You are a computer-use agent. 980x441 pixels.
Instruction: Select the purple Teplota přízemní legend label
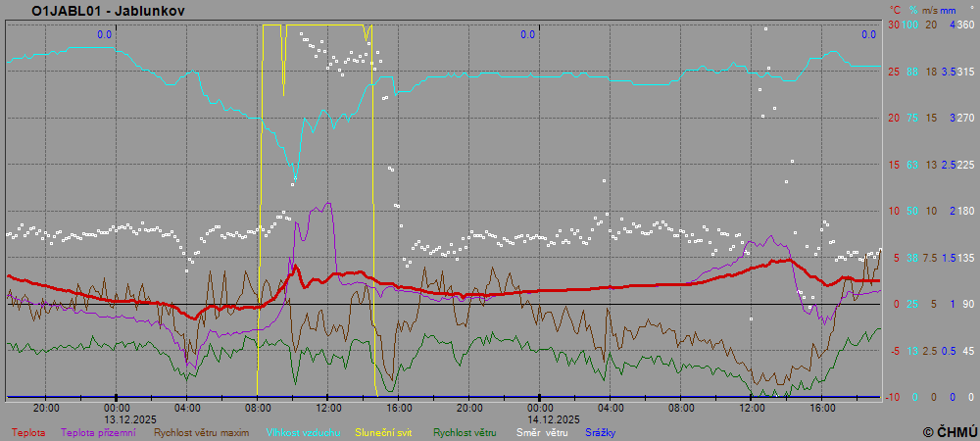click(x=100, y=431)
